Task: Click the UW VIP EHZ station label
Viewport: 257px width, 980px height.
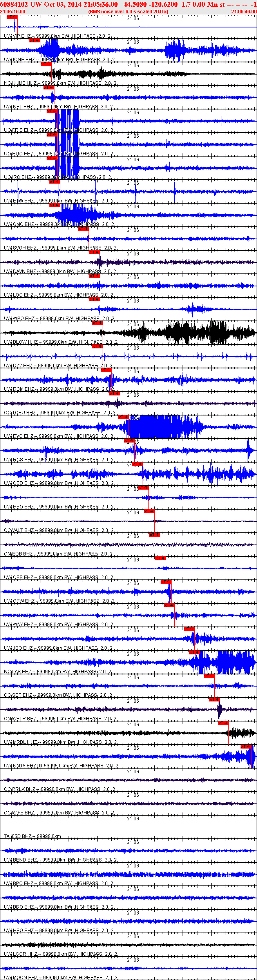Action: pyautogui.click(x=58, y=36)
